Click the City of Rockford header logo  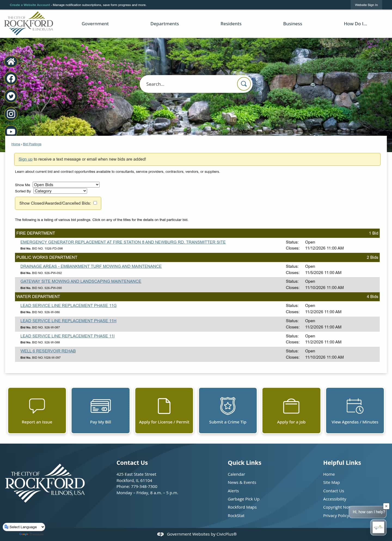pos(29,24)
